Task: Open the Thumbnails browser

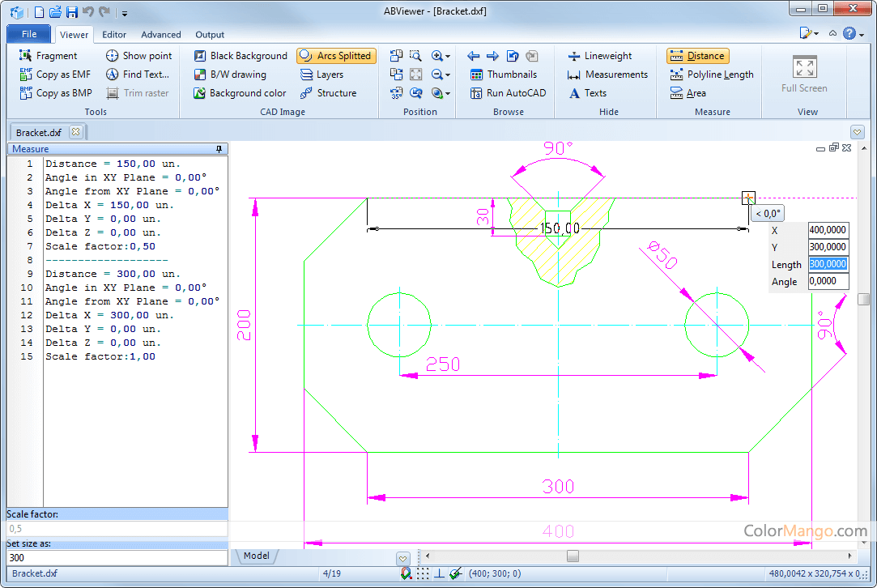Action: coord(503,75)
